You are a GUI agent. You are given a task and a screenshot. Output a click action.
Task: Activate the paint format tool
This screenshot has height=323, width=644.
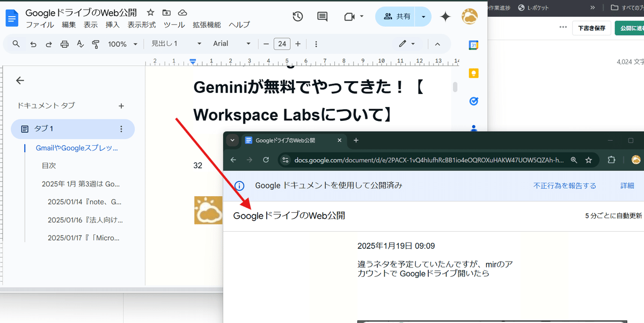pyautogui.click(x=96, y=44)
